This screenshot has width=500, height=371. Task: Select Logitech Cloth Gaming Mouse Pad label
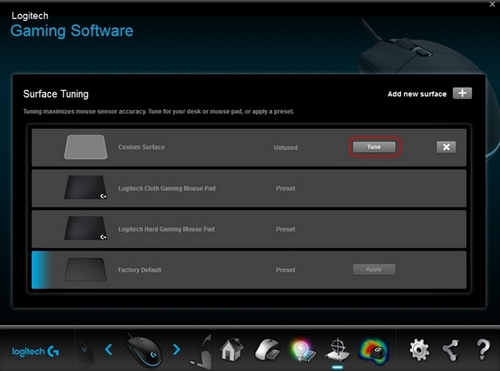pos(167,189)
